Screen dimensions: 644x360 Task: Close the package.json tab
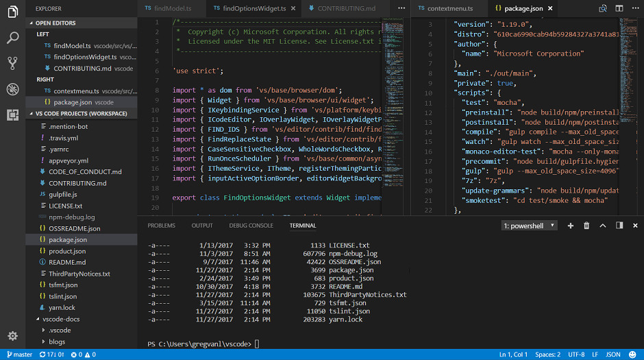click(550, 8)
